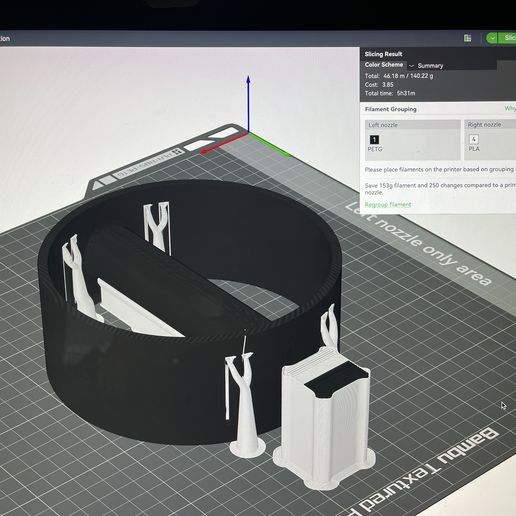Click the green Slice button

[507, 38]
